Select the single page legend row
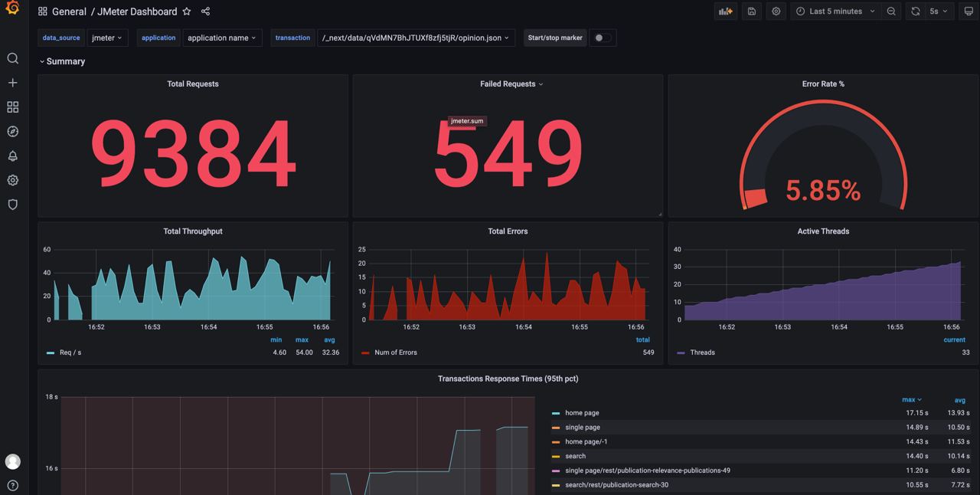 click(x=761, y=428)
